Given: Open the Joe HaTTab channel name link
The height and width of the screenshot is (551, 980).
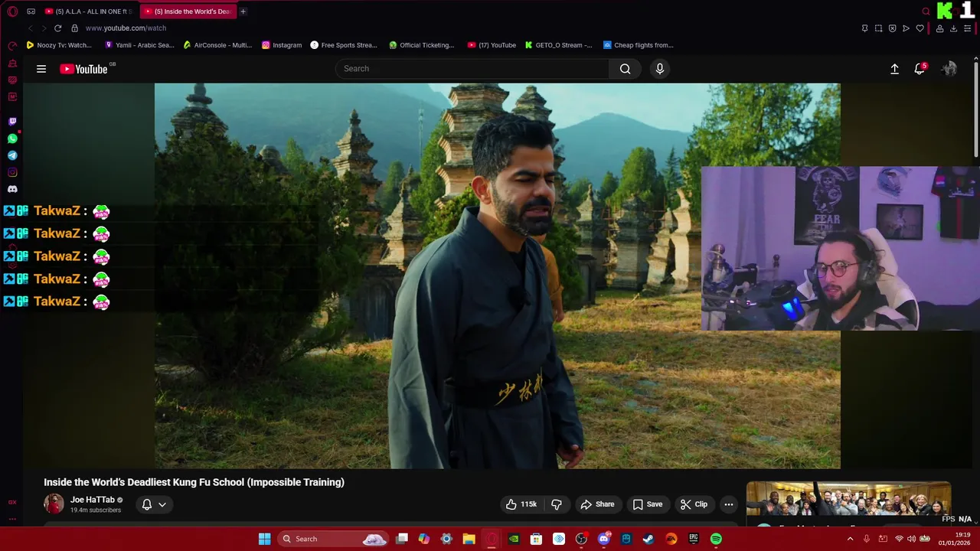Looking at the screenshot, I should click(x=93, y=500).
